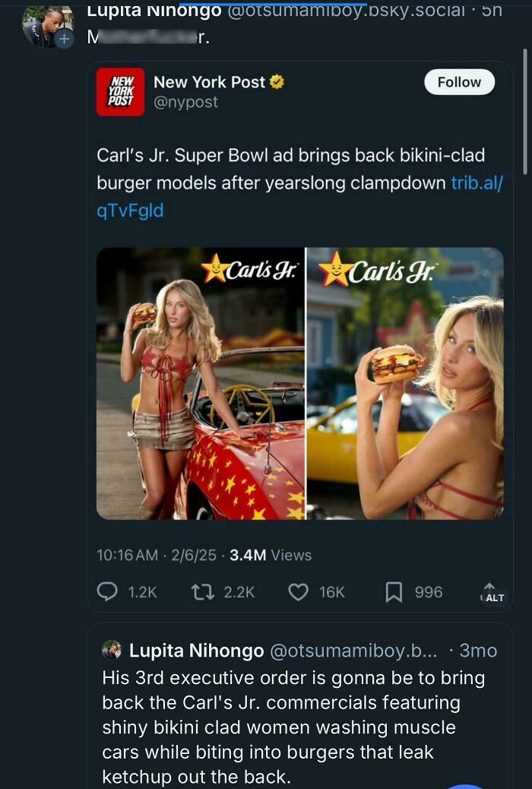
Task: Click the 3mo timestamp on quoted post
Action: click(478, 651)
